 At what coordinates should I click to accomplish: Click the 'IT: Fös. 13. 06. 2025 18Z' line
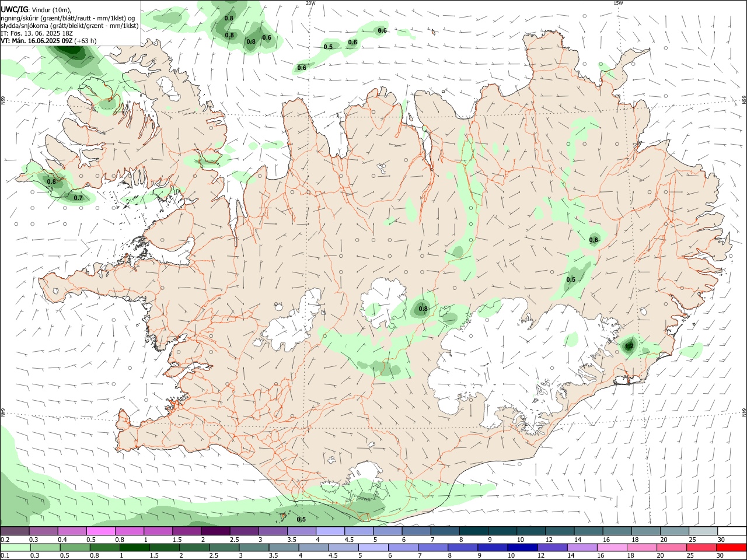[37, 33]
